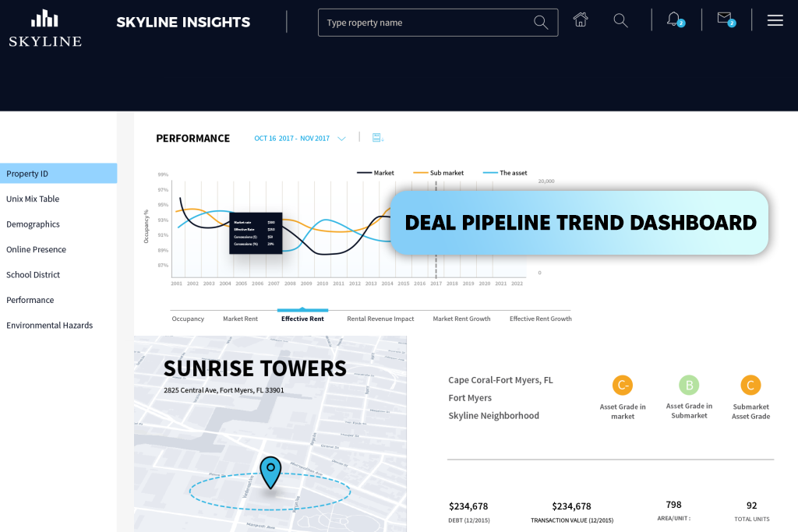Click the 2010 year label on the chart axis
This screenshot has height=532, width=798.
coord(323,284)
